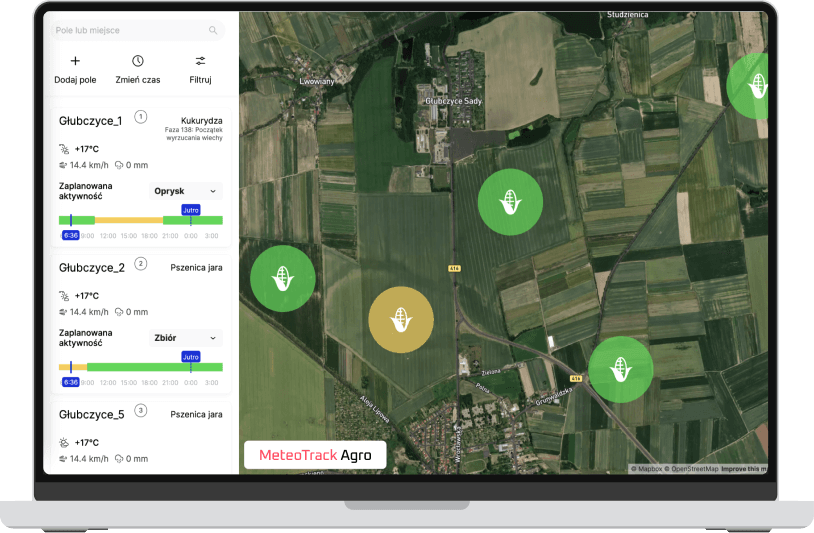814x533 pixels.
Task: Select the leftmost green corn marker on map
Action: click(283, 279)
